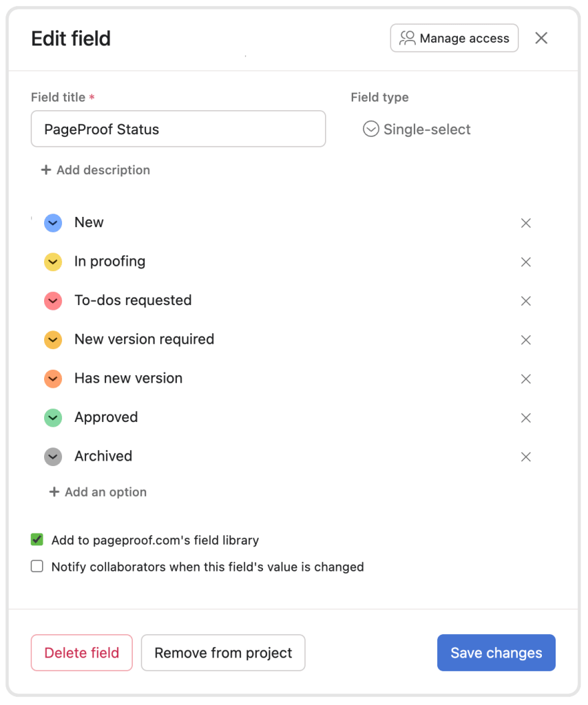The width and height of the screenshot is (588, 705).
Task: Remove the New option with its X
Action: point(526,223)
